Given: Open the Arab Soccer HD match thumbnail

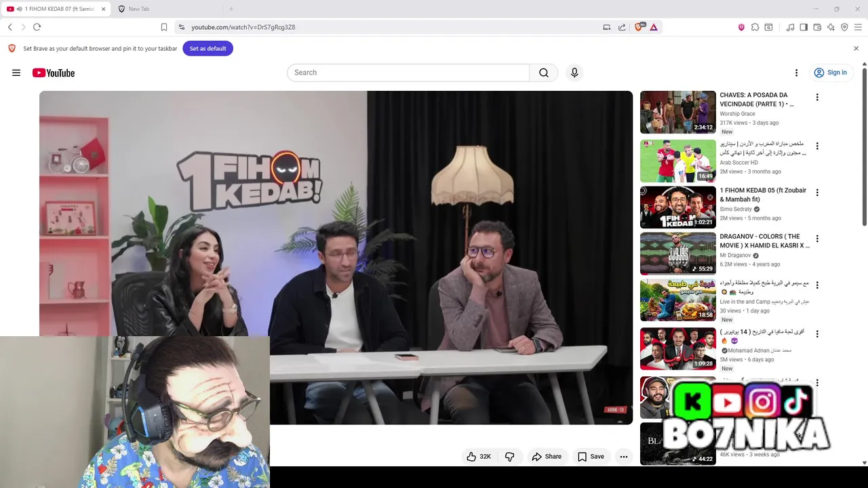Looking at the screenshot, I should 678,161.
